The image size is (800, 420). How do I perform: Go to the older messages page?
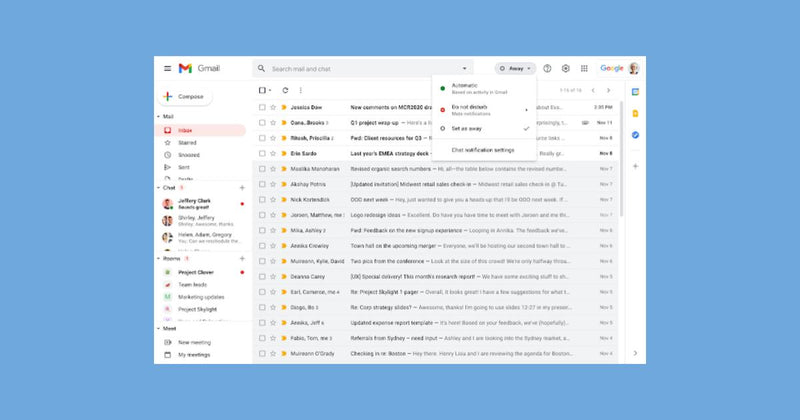(608, 90)
